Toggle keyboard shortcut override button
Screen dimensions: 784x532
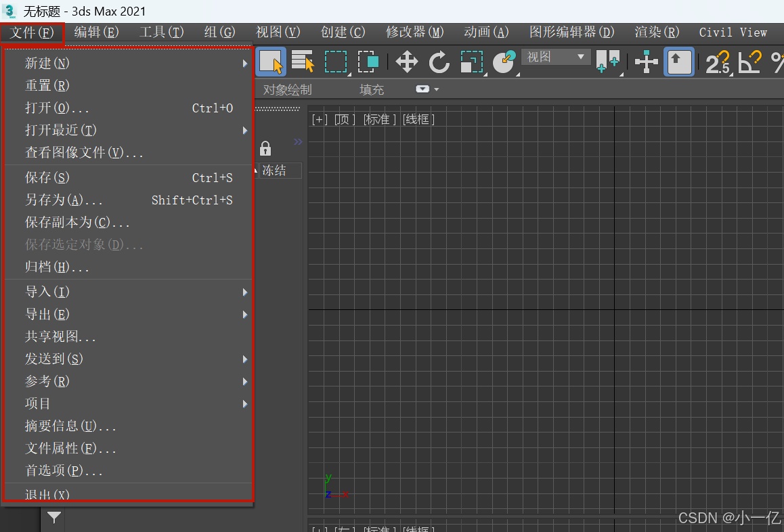pyautogui.click(x=679, y=62)
